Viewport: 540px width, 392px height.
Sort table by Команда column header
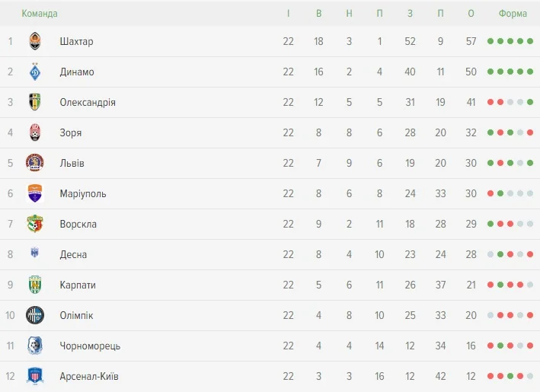(x=40, y=14)
